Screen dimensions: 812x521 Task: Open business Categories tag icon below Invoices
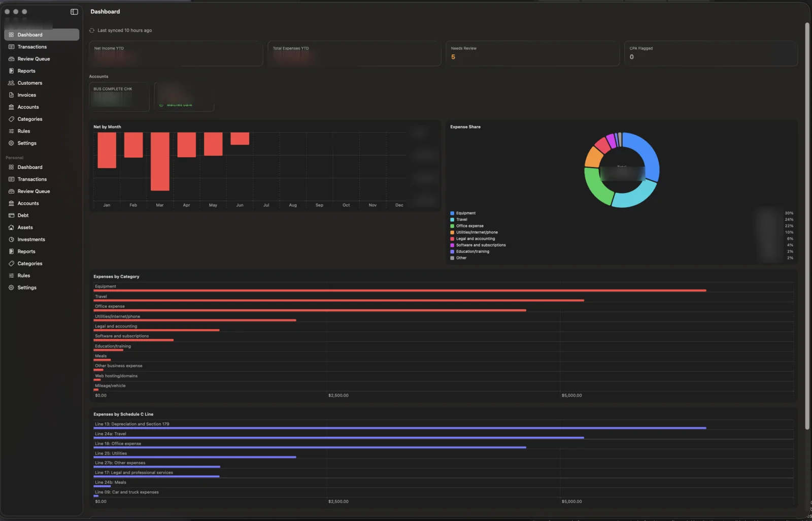11,119
